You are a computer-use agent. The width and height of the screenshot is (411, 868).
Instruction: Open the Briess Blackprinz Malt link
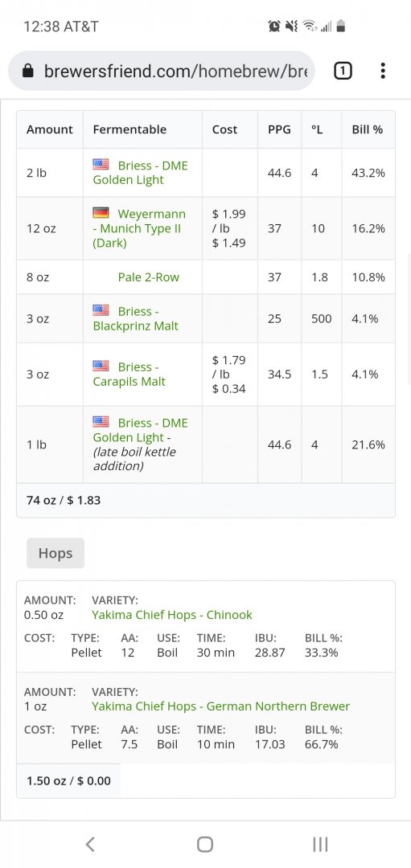tap(136, 318)
